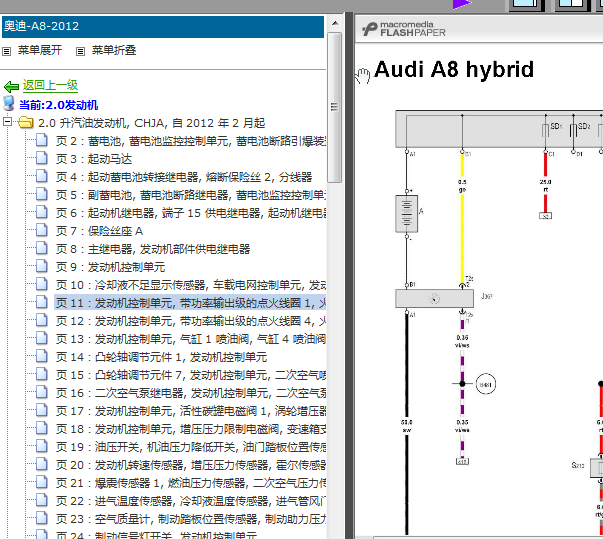
Task: Click the list icon beside 菜单折叠
Action: (80, 51)
